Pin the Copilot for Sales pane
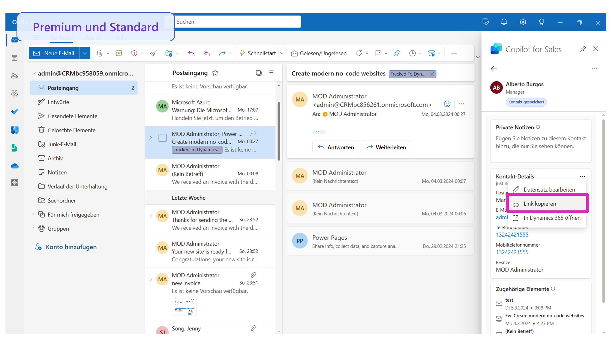Viewport: 612px width, 364px height. [x=583, y=49]
